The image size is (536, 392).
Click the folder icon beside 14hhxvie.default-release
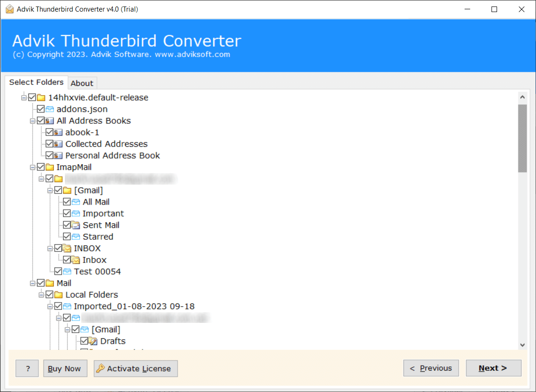(41, 98)
